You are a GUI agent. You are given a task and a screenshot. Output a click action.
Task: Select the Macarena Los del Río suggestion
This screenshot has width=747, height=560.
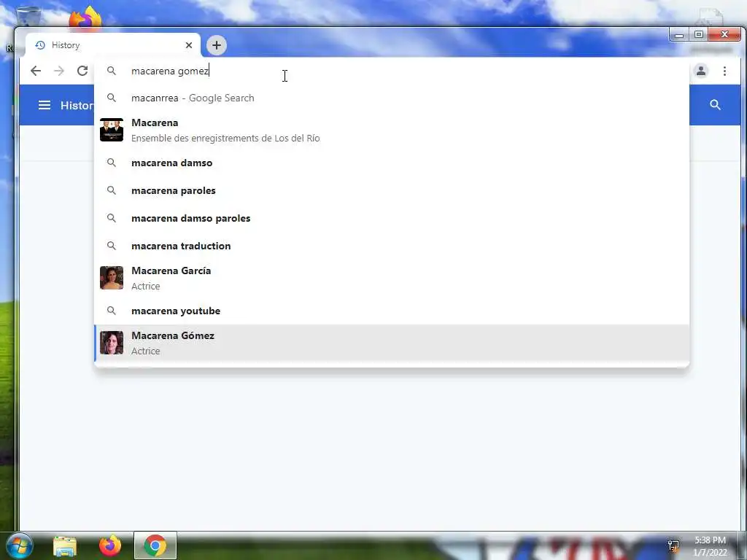pos(392,130)
